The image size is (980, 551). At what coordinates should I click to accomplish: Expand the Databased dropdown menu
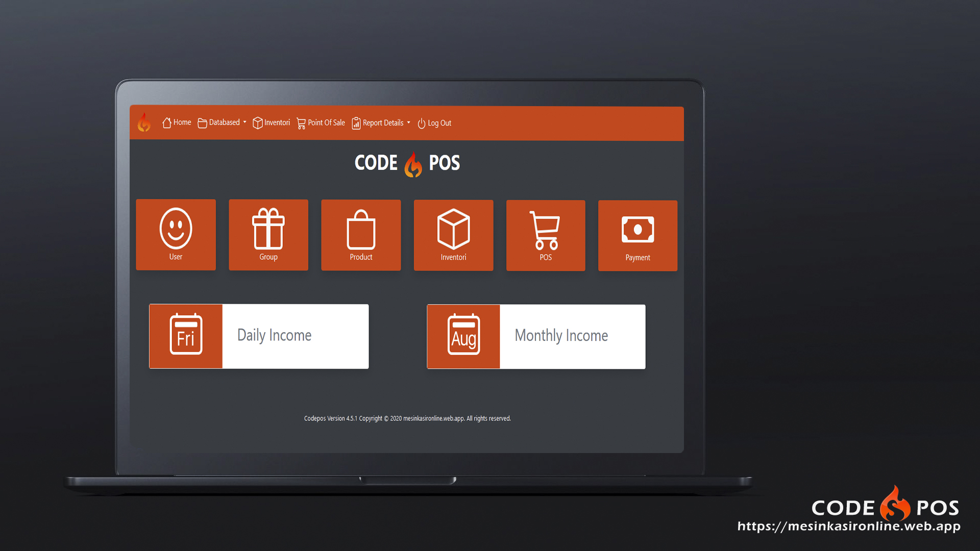point(222,122)
